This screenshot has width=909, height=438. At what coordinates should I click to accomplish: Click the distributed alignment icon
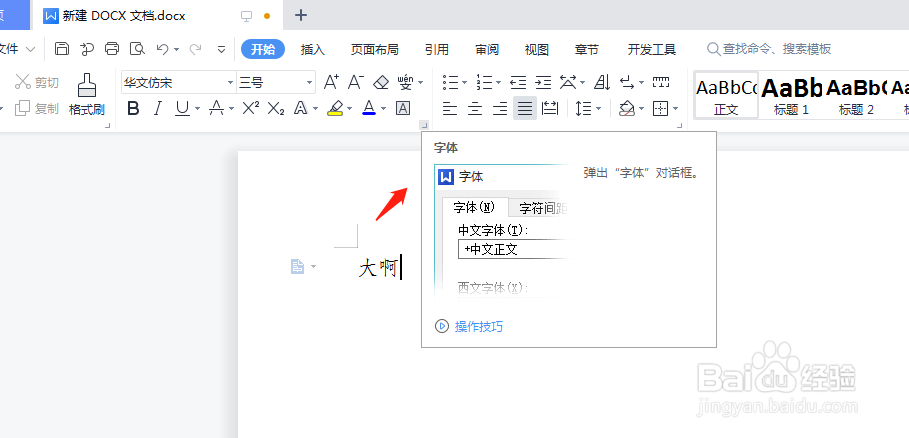[x=550, y=108]
